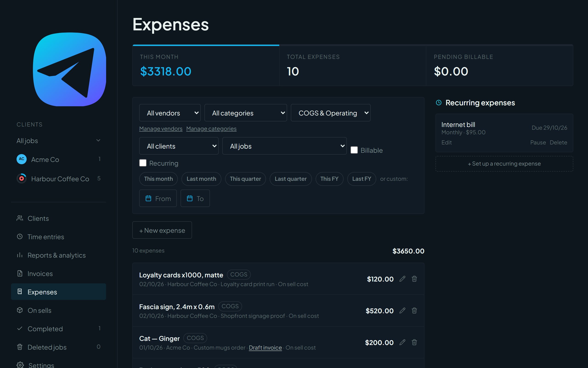Edit the Fascia sign expense
The height and width of the screenshot is (368, 588).
click(x=402, y=310)
